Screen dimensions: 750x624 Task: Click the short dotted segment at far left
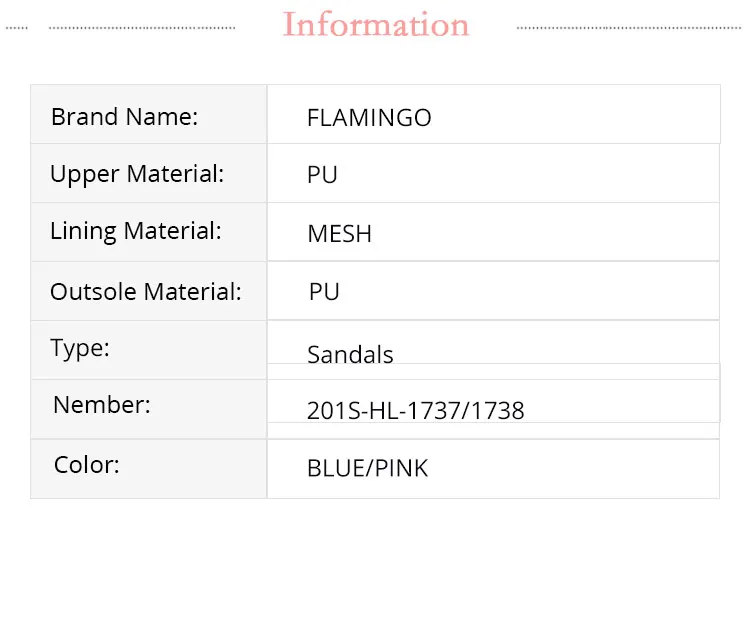(17, 28)
